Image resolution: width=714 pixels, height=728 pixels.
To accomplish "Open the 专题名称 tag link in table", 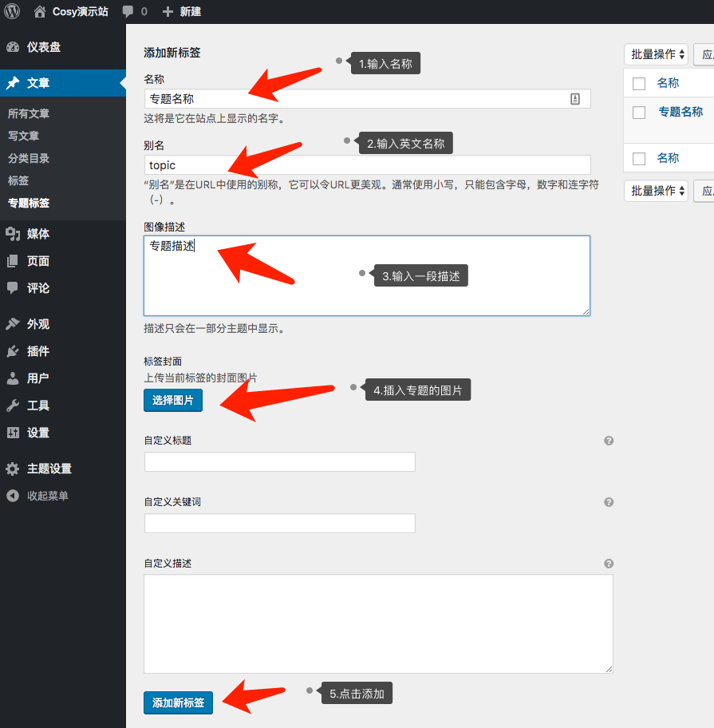I will coord(680,112).
